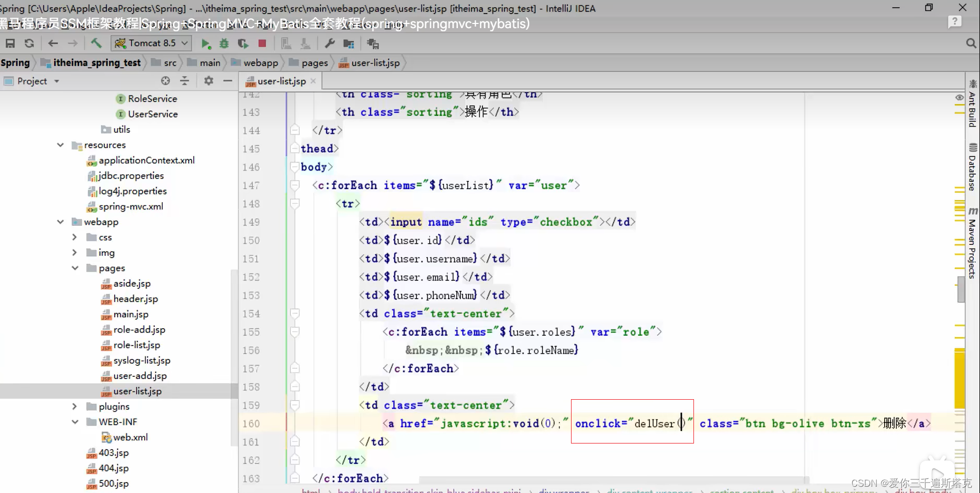The width and height of the screenshot is (980, 493).
Task: Collapse all in Project panel
Action: [x=184, y=81]
